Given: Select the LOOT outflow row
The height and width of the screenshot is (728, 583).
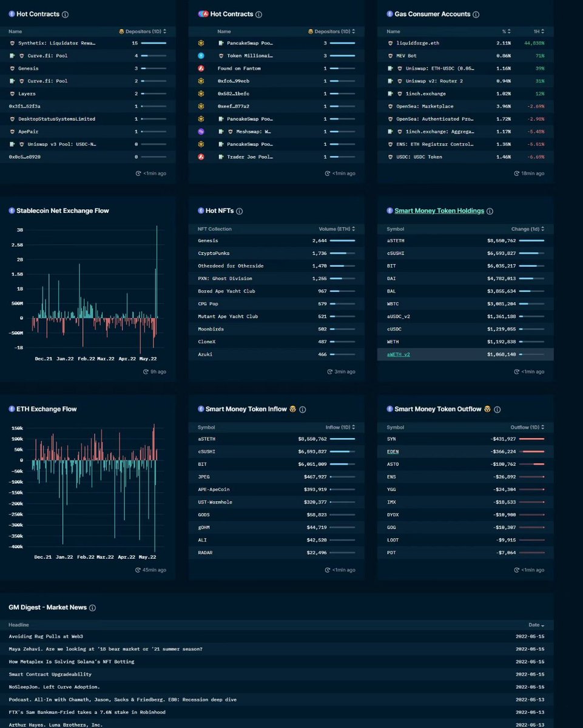Looking at the screenshot, I should tap(465, 540).
